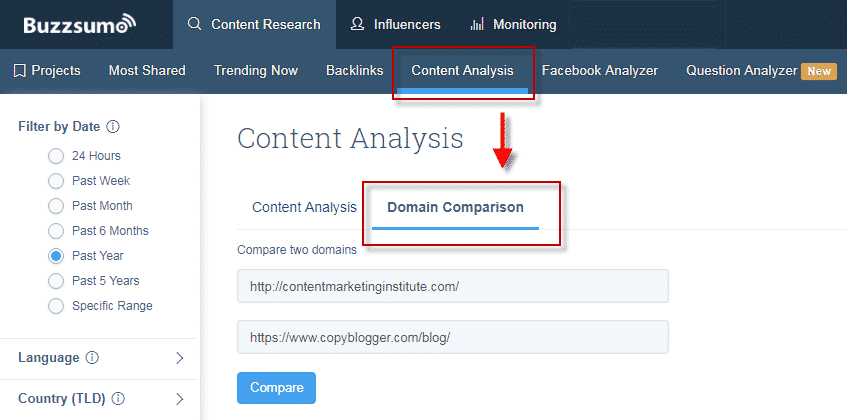
Task: Click the Country (TLD) info icon
Action: [x=118, y=399]
